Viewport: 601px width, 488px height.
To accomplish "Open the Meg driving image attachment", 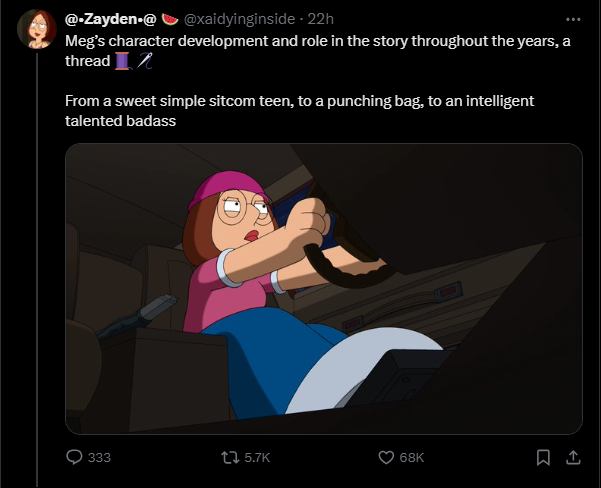I will point(324,289).
